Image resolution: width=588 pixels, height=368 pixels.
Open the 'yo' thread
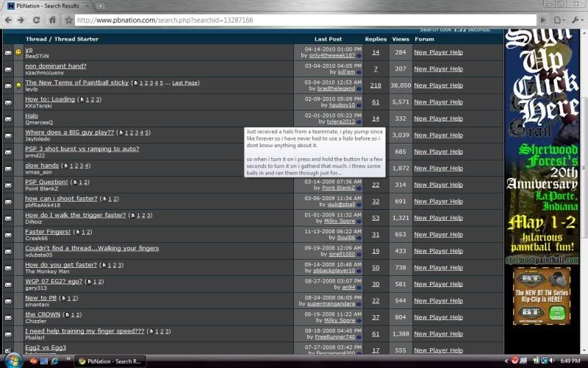(x=29, y=49)
